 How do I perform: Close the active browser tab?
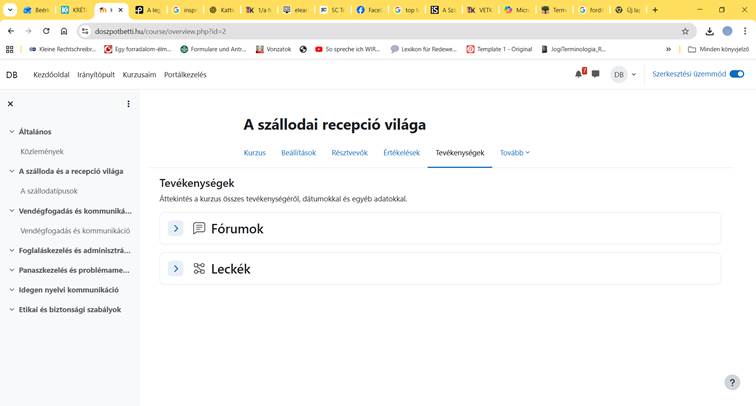point(121,10)
